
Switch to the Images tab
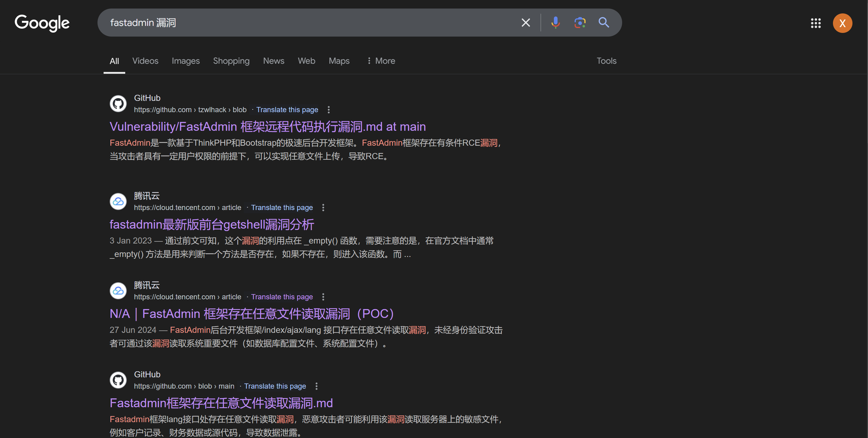(x=186, y=61)
